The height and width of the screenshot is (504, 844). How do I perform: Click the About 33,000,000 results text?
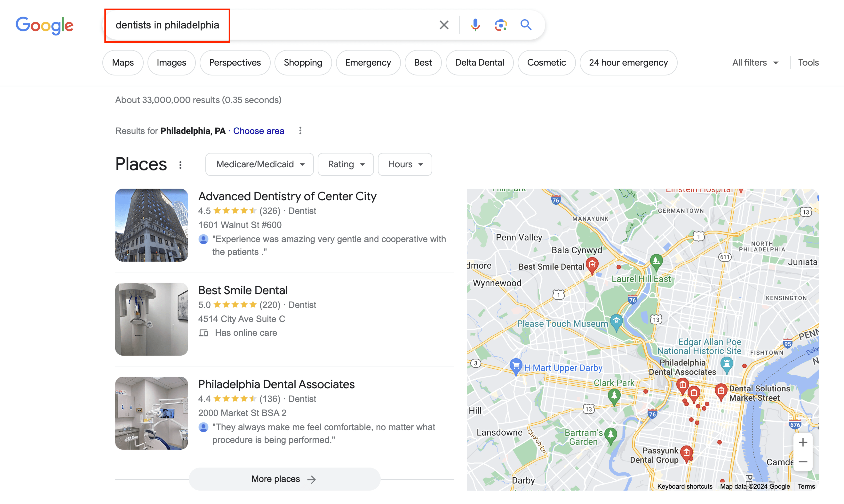[x=198, y=100]
